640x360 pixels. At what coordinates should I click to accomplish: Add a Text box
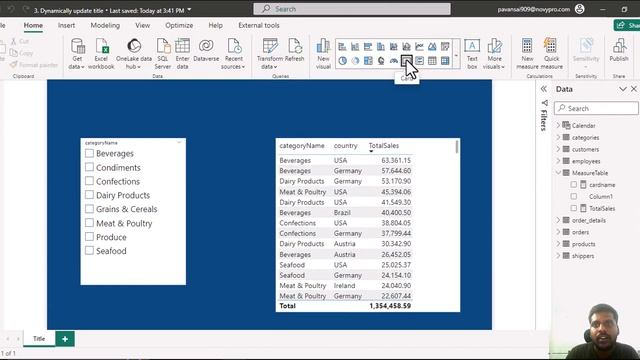tap(472, 53)
